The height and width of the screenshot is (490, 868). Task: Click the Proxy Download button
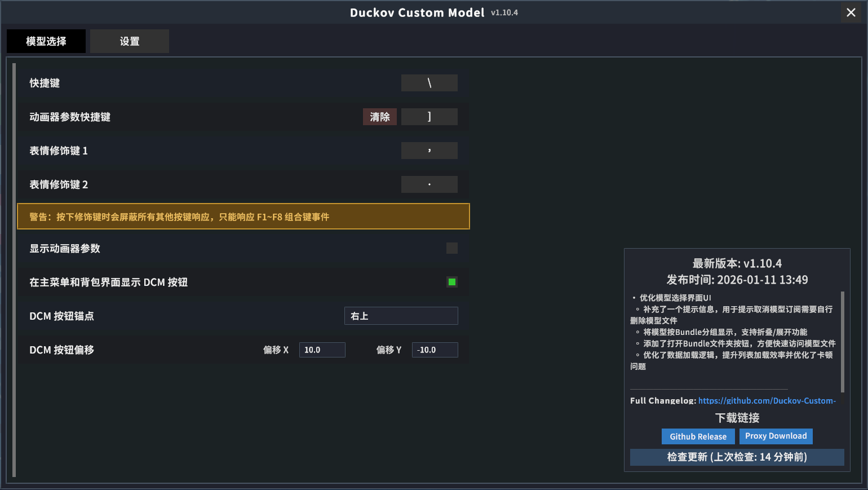776,436
